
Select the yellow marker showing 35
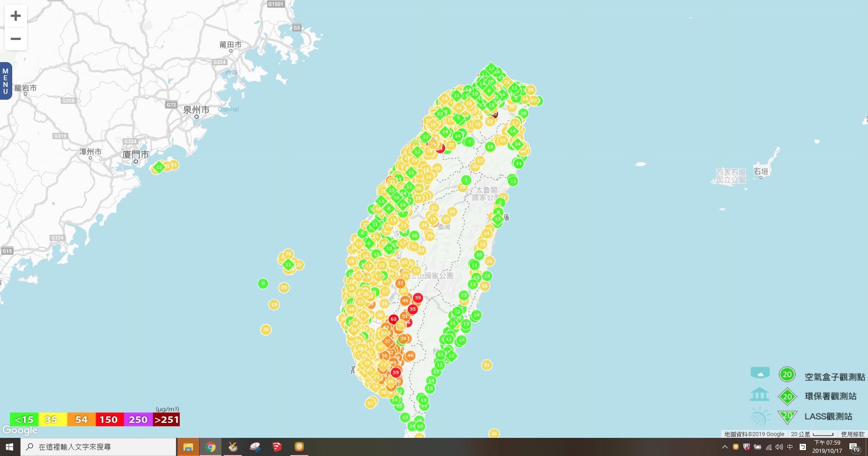point(452,212)
